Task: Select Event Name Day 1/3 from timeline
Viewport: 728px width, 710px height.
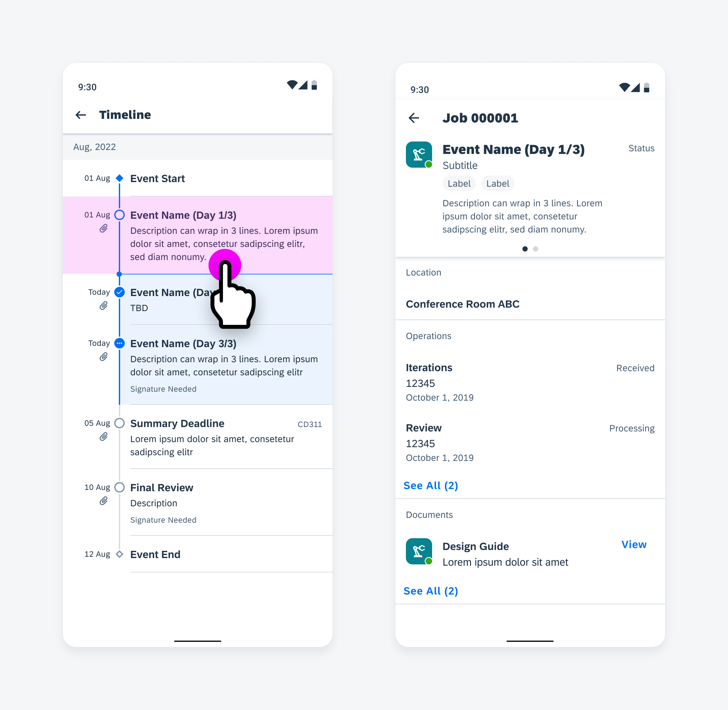Action: (183, 215)
